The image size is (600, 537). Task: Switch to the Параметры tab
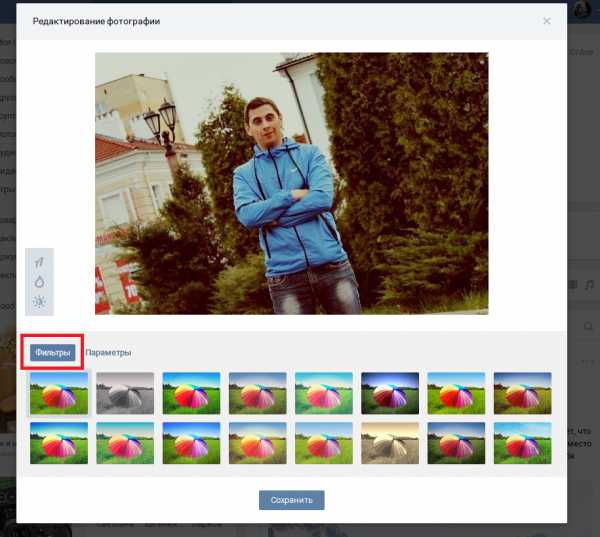point(108,353)
